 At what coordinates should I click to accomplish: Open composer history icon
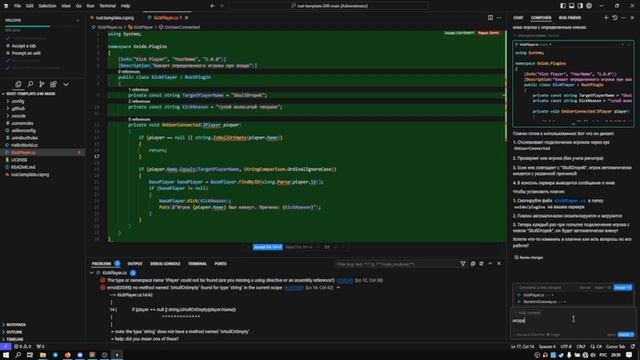[x=615, y=18]
